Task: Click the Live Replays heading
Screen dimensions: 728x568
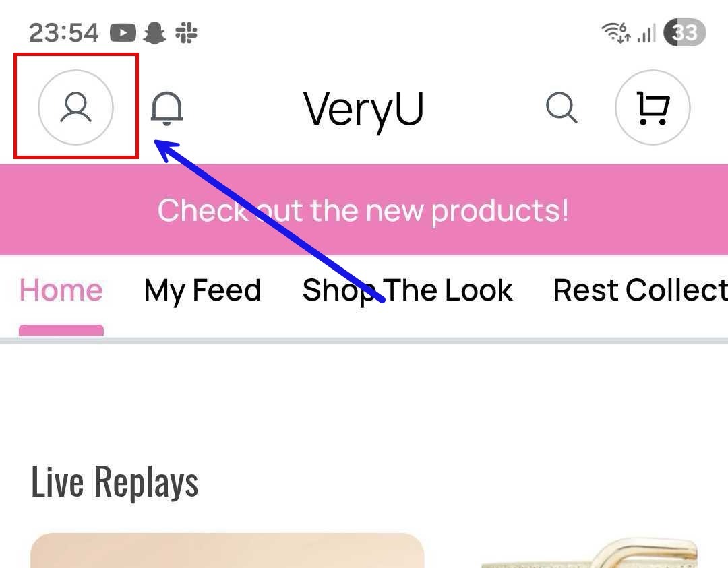Action: click(x=114, y=482)
